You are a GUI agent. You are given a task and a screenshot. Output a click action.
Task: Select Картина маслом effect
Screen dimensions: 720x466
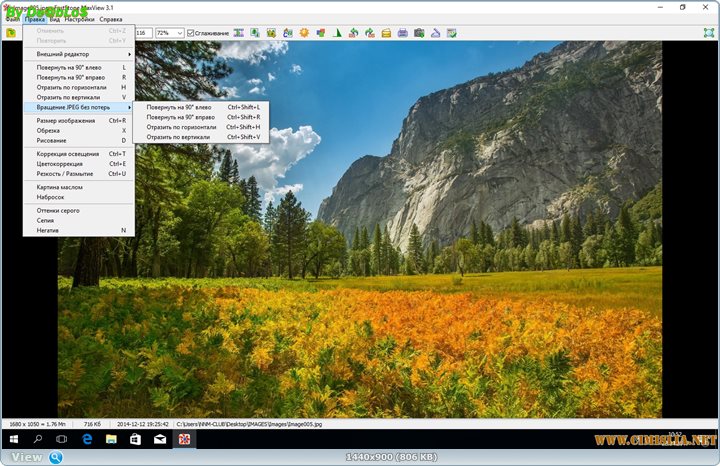coord(59,187)
